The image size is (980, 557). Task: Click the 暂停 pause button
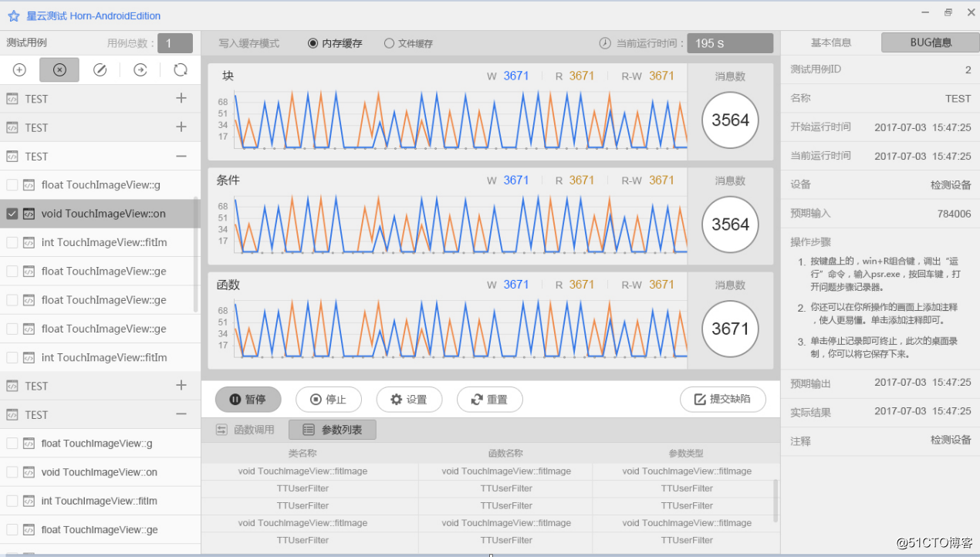(x=248, y=399)
